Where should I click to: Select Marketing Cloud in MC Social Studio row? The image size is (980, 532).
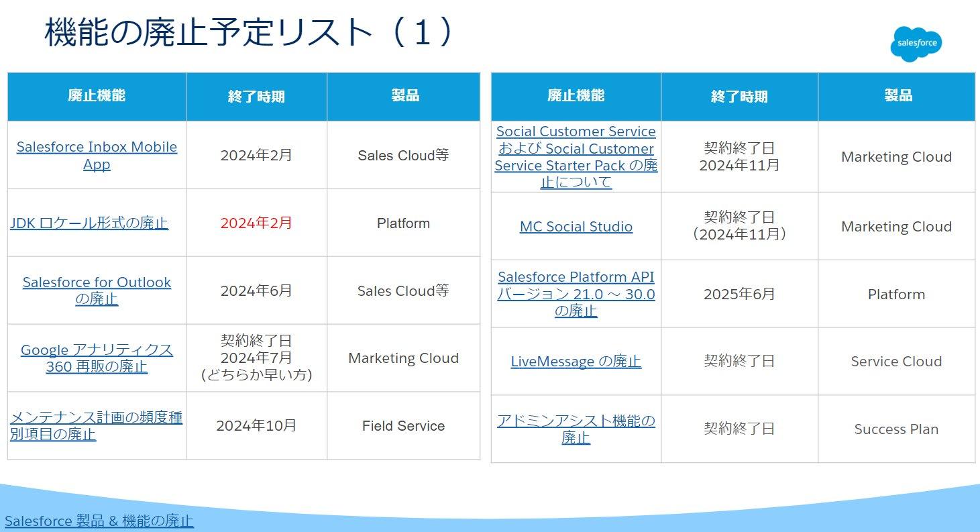pyautogui.click(x=896, y=227)
